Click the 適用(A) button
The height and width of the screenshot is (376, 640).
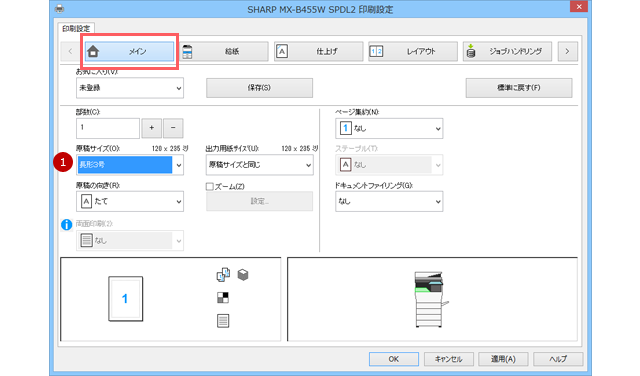pos(503,359)
